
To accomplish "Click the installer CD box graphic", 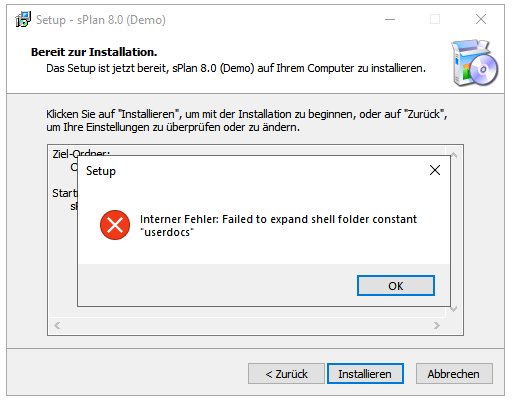I will 474,63.
